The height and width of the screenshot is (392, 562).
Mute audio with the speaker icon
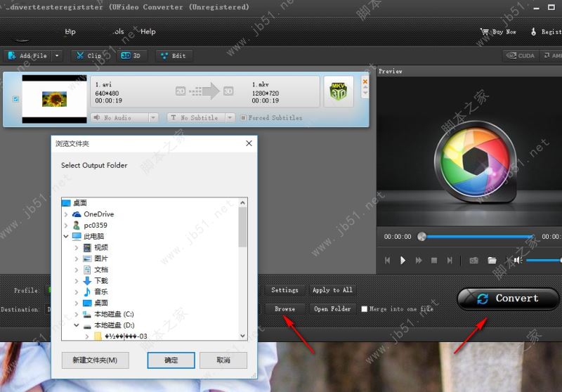[x=518, y=260]
